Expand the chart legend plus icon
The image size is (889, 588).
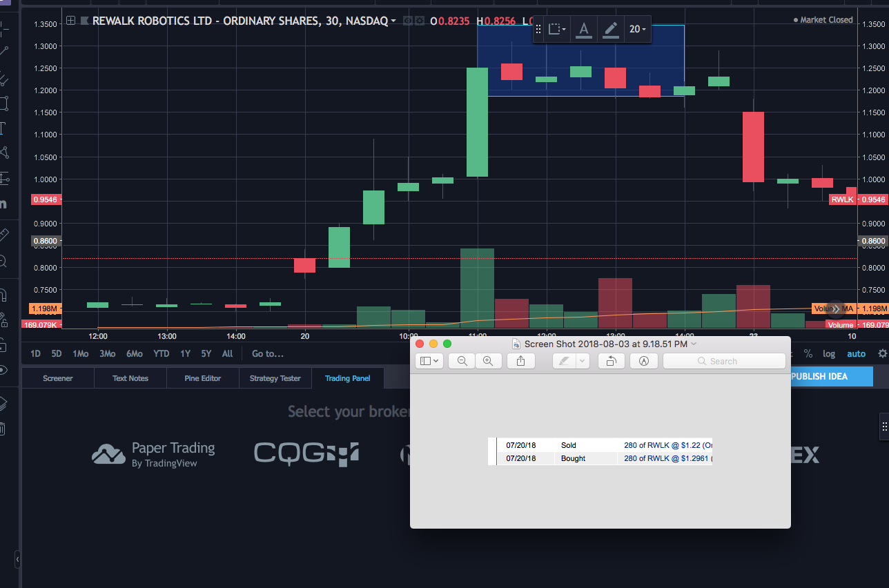(x=70, y=21)
